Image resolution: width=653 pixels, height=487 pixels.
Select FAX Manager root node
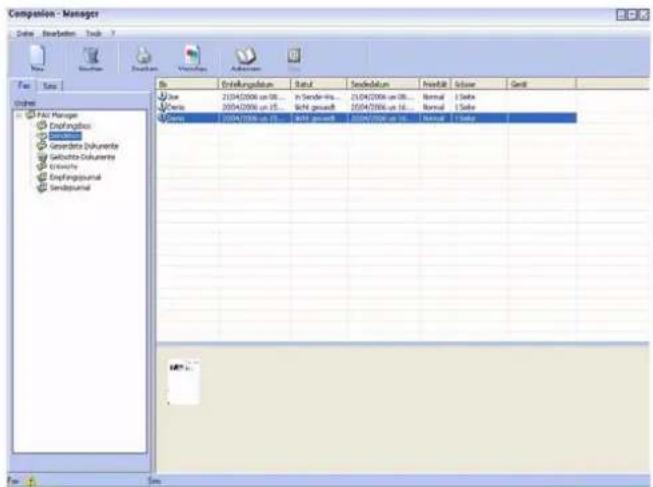tap(57, 115)
